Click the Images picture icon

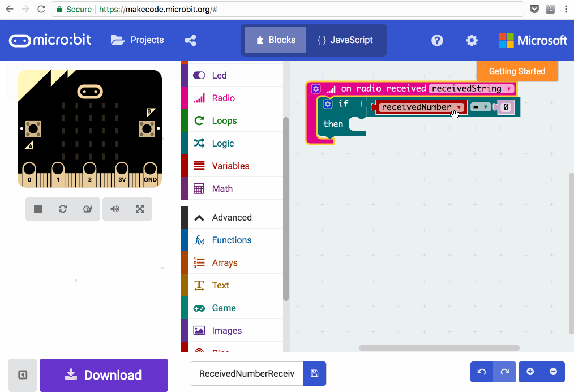199,330
